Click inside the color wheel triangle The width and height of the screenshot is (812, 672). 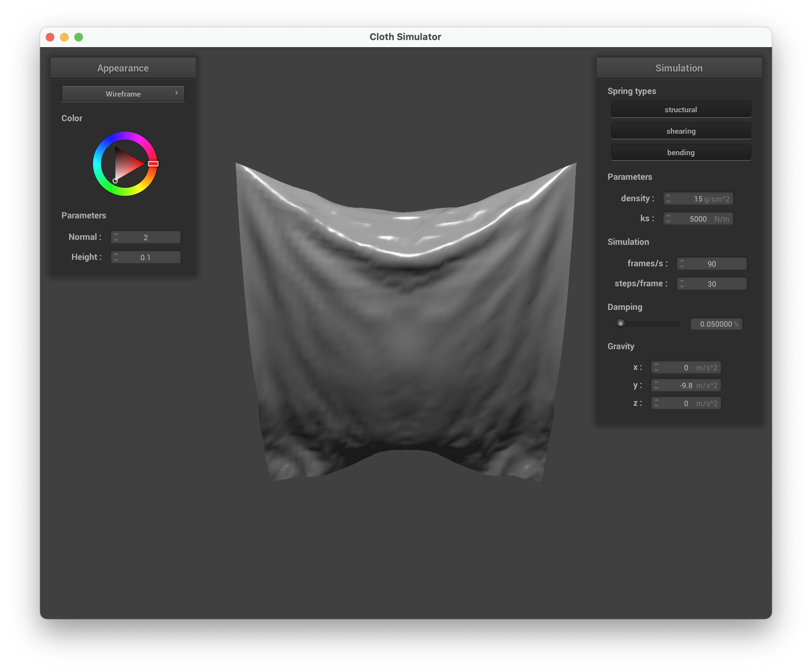[126, 164]
